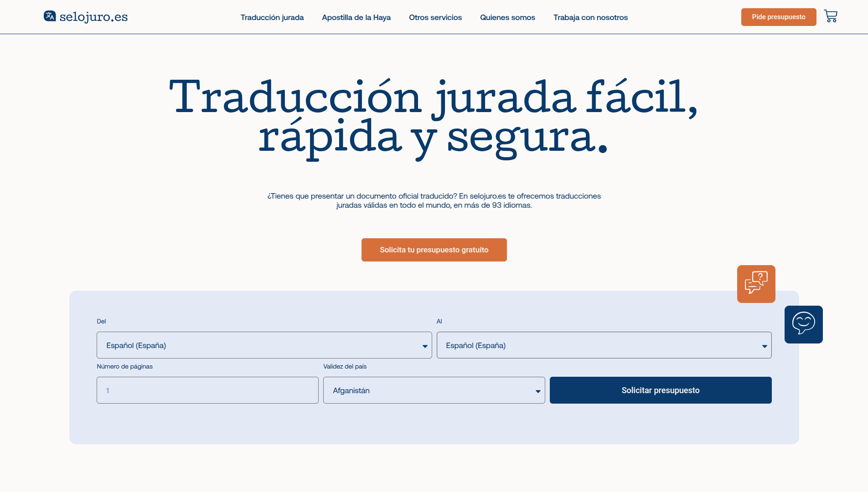868x492 pixels.
Task: Open the Validez del país dropdown
Action: pos(434,390)
